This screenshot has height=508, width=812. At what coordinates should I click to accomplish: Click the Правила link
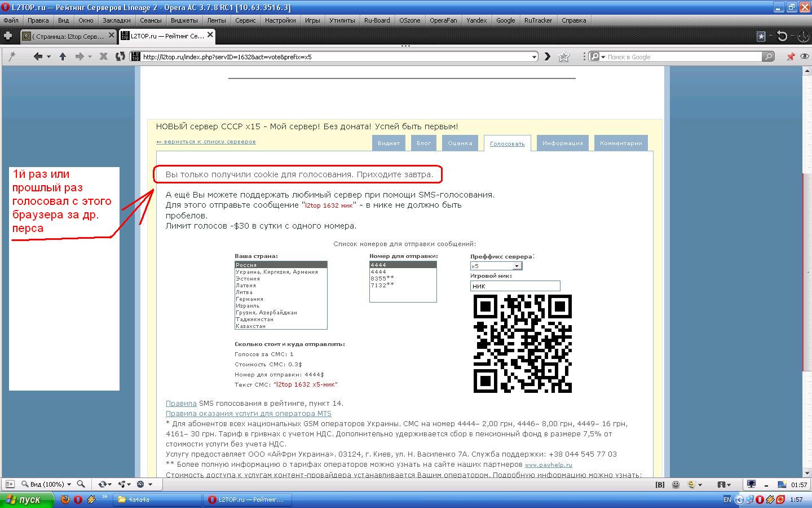coord(181,404)
